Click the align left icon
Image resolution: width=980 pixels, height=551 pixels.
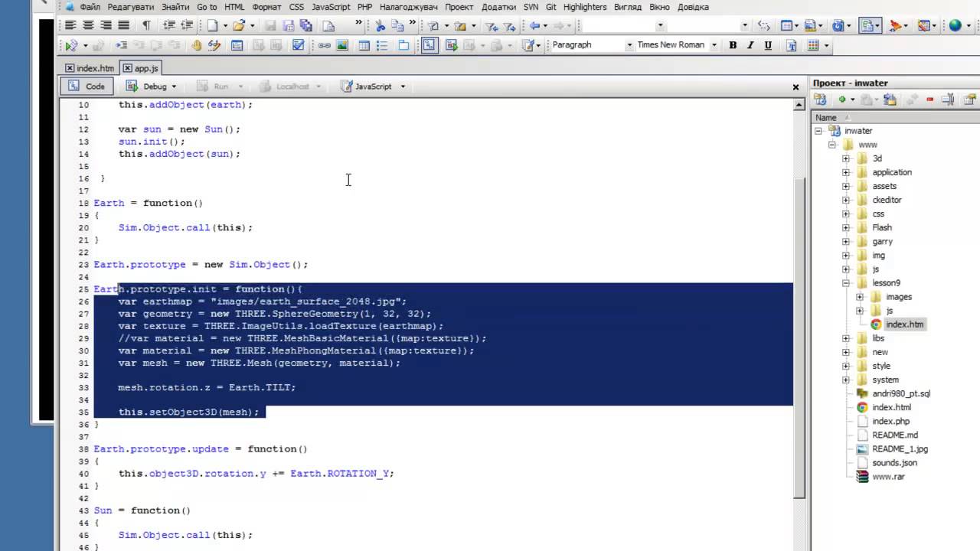pyautogui.click(x=70, y=25)
